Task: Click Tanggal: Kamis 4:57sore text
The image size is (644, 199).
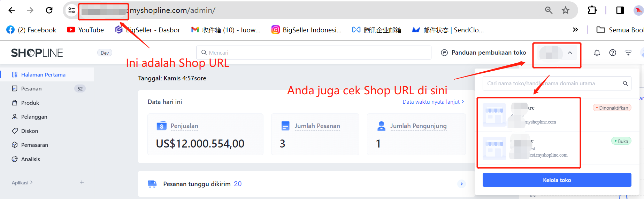Action: [x=172, y=78]
